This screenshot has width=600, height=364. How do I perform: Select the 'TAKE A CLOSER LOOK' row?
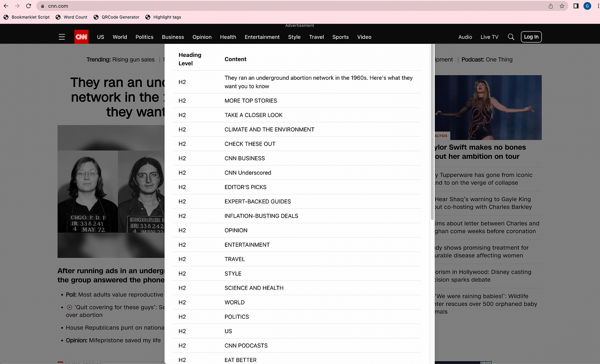(297, 115)
